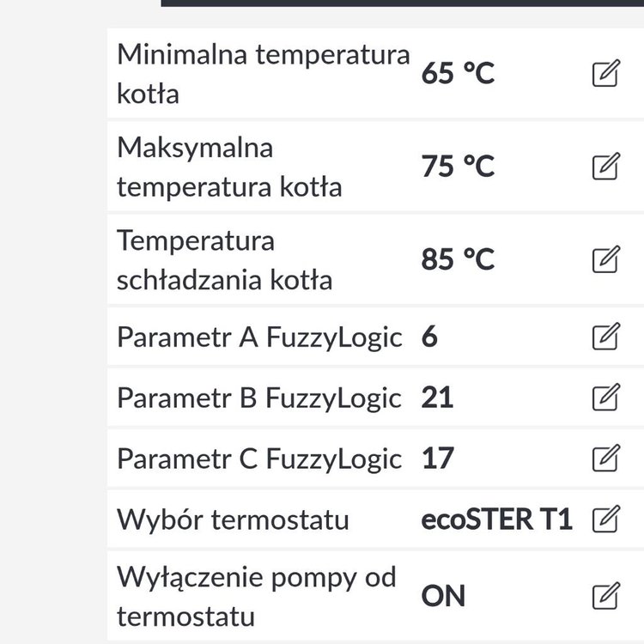This screenshot has height=644, width=644.
Task: Click the 65 °C minimum temperature value
Action: coord(458,75)
